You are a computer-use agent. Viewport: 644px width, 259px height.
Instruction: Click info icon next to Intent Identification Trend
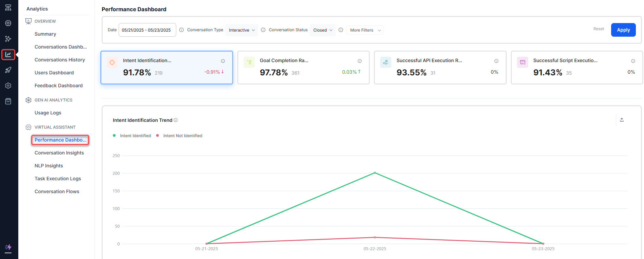point(176,120)
